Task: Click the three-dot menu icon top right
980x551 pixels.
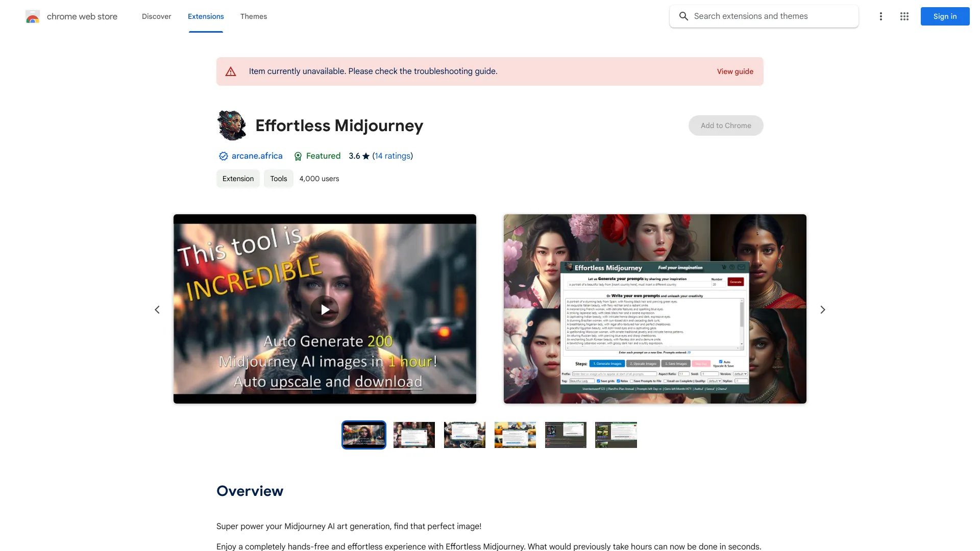Action: pos(880,16)
